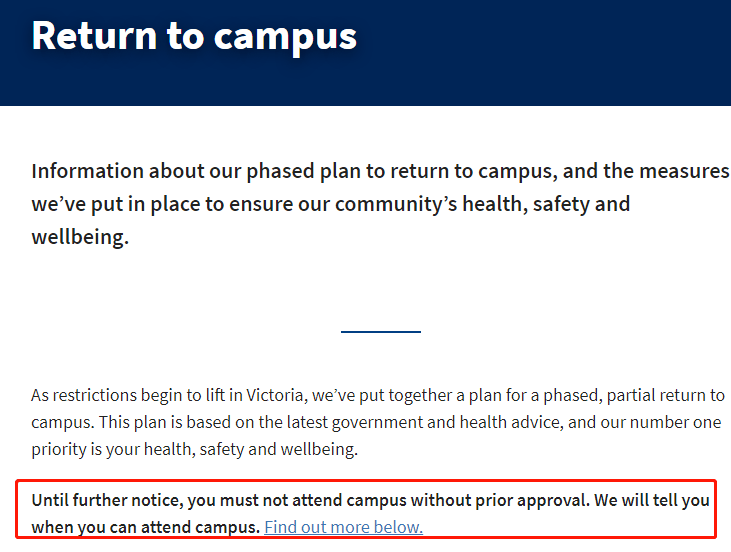This screenshot has width=731, height=552.
Task: Click the 'Return to campus' page heading
Action: point(194,37)
